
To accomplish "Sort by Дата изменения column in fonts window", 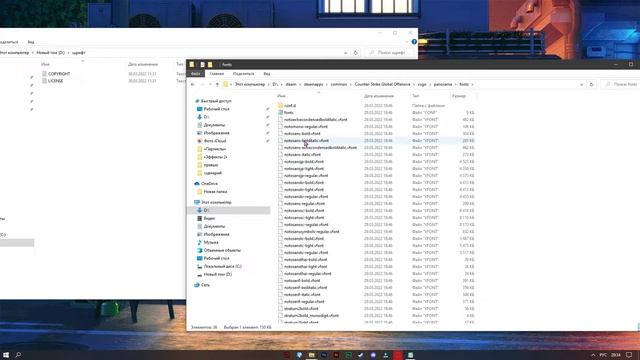I will (x=379, y=96).
